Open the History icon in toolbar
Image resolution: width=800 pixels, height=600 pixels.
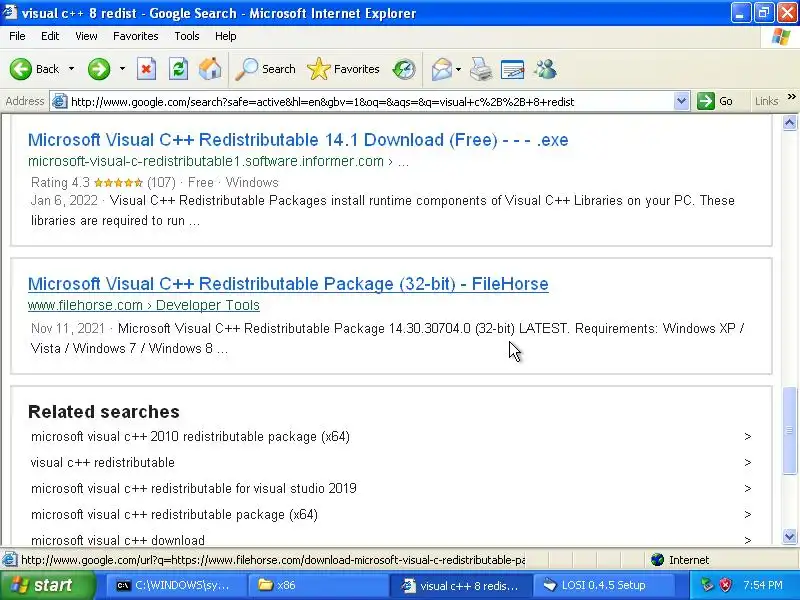coord(404,69)
